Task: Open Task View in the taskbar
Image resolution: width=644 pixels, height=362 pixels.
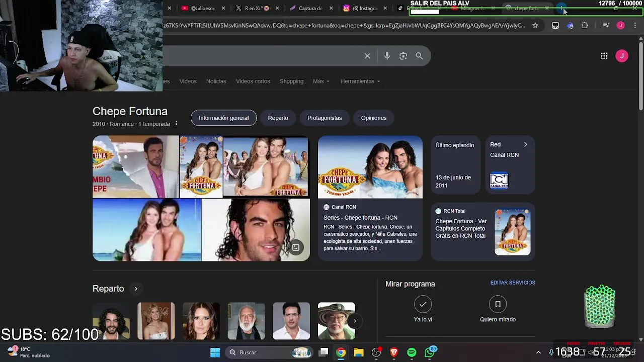Action: (324, 352)
